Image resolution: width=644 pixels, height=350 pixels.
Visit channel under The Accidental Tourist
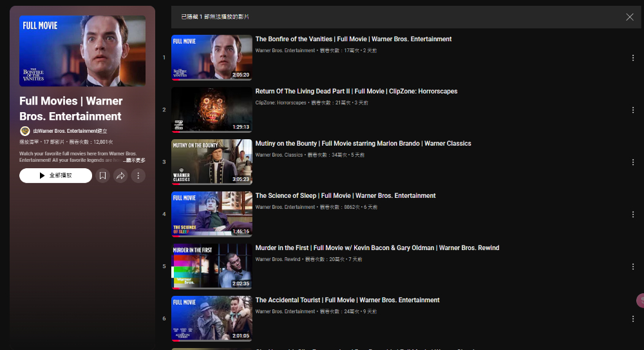(285, 312)
